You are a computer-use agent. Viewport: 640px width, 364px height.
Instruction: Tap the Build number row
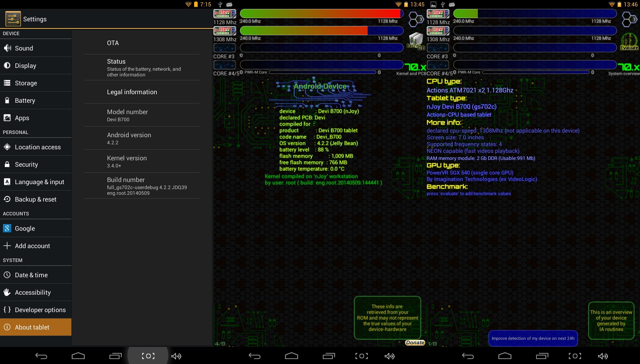(x=142, y=186)
